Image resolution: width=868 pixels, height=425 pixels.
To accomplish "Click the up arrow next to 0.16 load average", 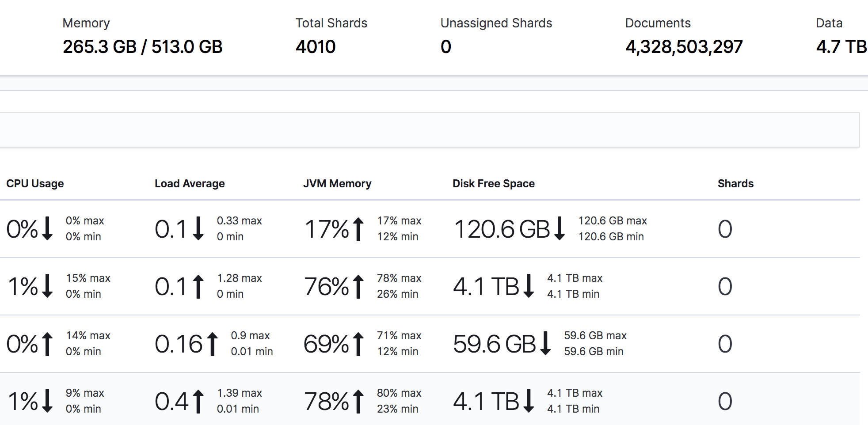I will [213, 344].
